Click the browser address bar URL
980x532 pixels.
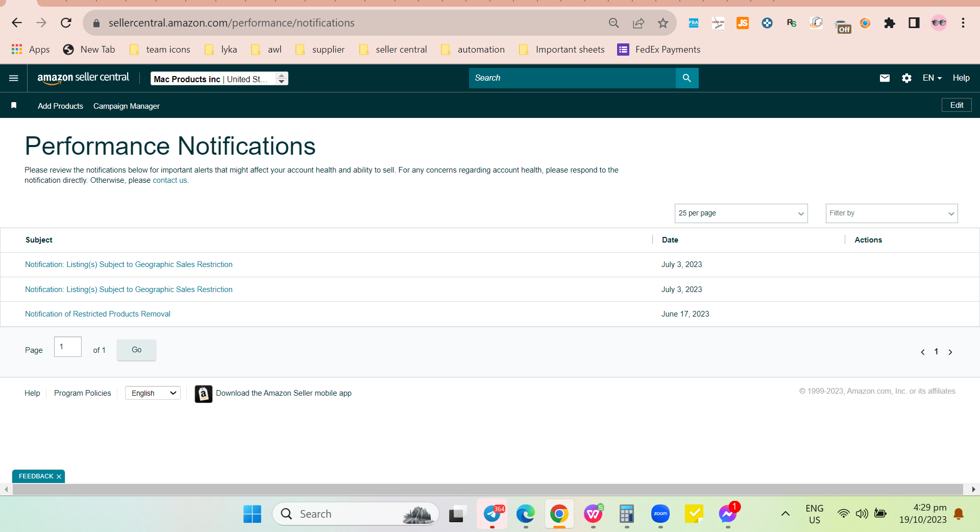point(231,23)
